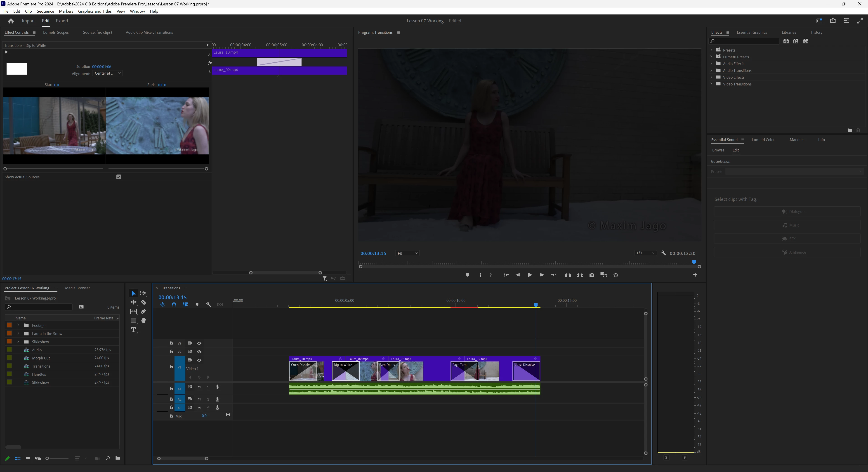Select the Hand tool

(x=144, y=320)
